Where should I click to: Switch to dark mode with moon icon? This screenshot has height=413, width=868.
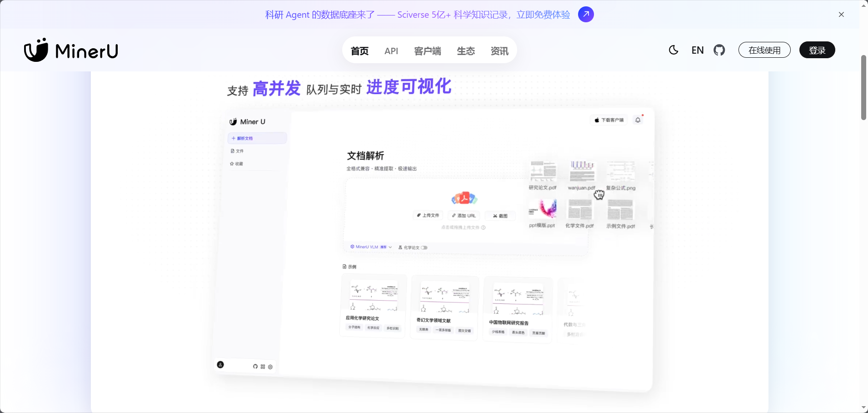click(673, 50)
